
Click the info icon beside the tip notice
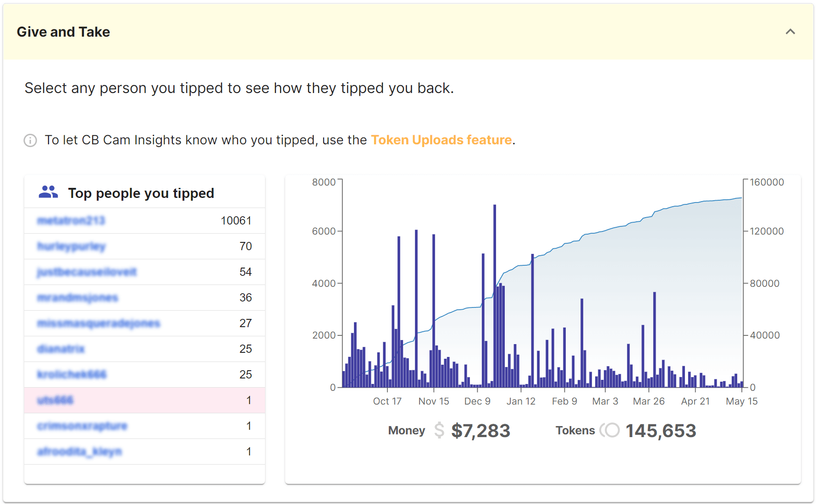(x=30, y=140)
